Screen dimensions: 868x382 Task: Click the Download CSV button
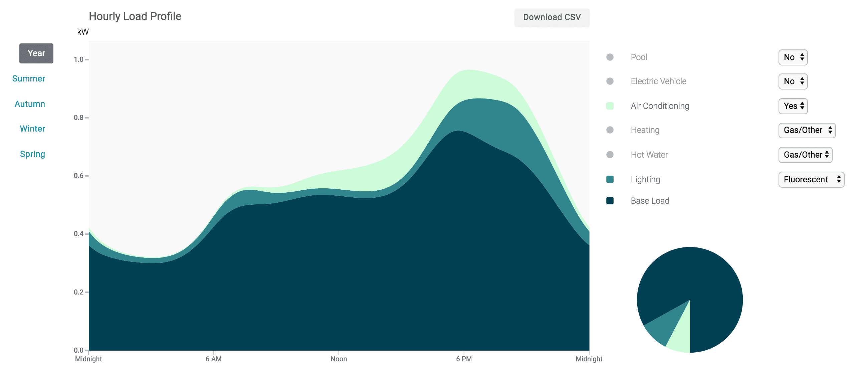[x=552, y=16]
